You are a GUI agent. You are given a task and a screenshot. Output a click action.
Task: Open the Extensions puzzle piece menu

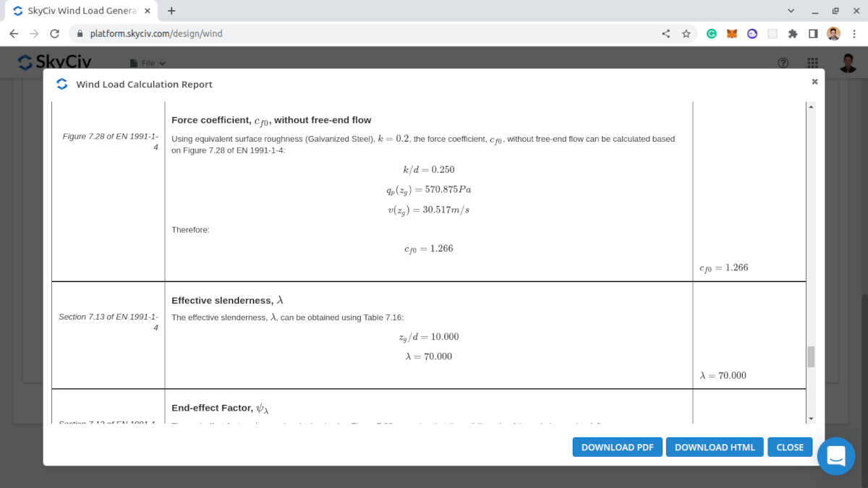[x=793, y=33]
